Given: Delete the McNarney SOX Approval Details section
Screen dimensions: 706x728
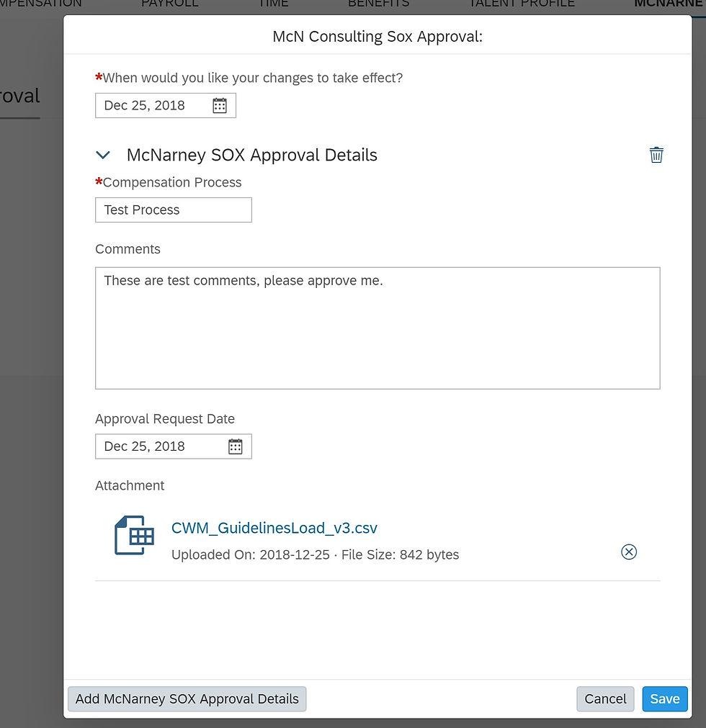Looking at the screenshot, I should pos(656,154).
